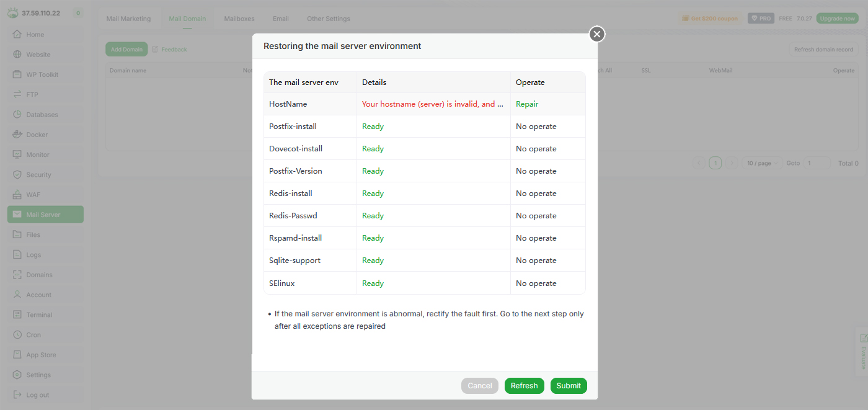Click the Home icon in sidebar

pyautogui.click(x=17, y=35)
